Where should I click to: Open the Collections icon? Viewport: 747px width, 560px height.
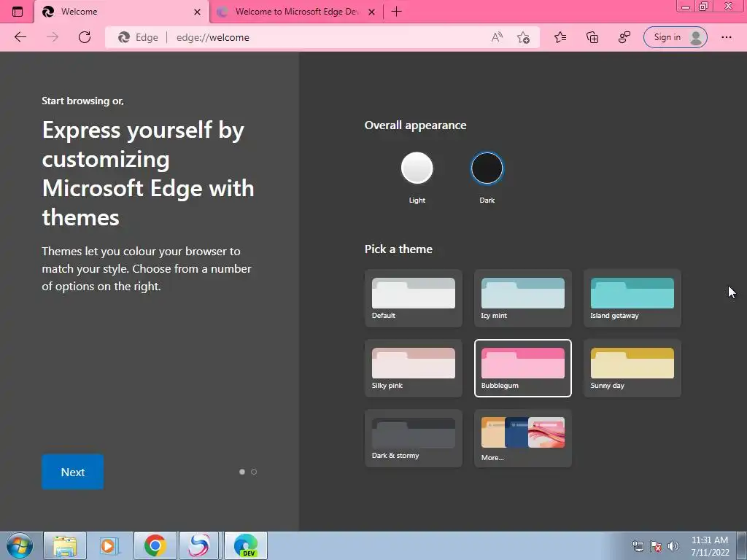[592, 37]
